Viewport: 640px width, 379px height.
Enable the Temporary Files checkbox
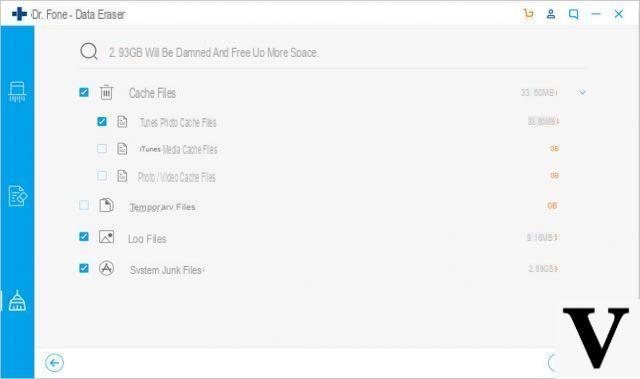click(84, 205)
